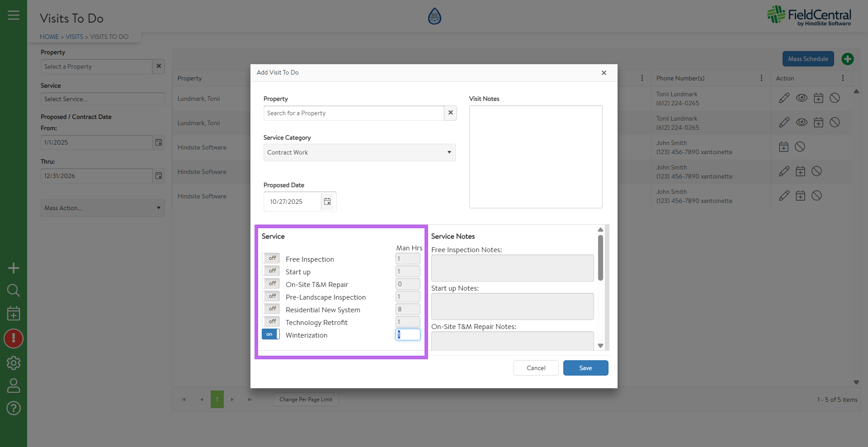Go to HOME breadcrumb link

(x=49, y=37)
